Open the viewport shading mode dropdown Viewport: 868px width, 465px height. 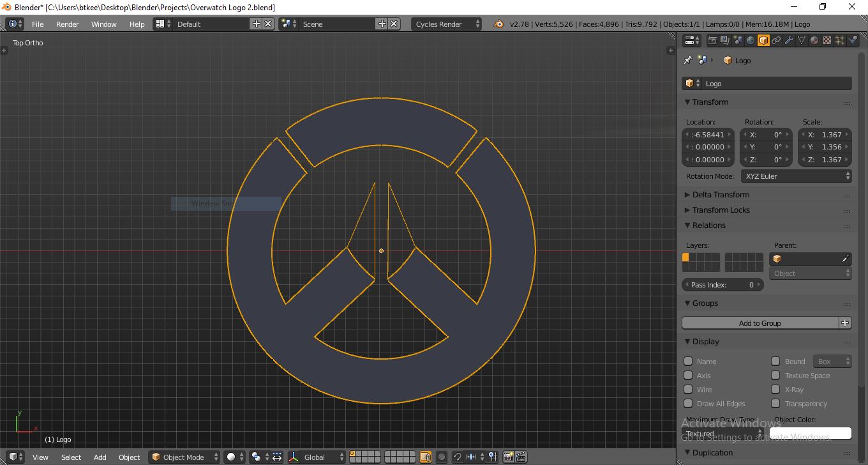235,457
